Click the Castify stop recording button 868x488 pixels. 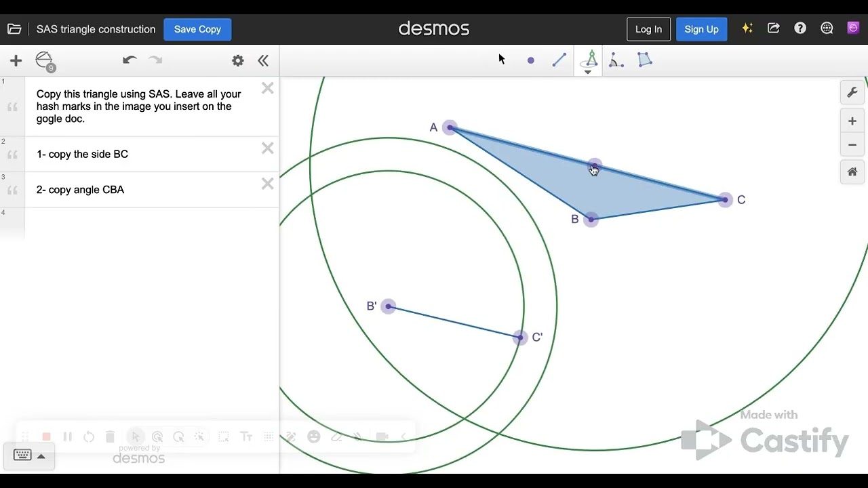pos(46,437)
